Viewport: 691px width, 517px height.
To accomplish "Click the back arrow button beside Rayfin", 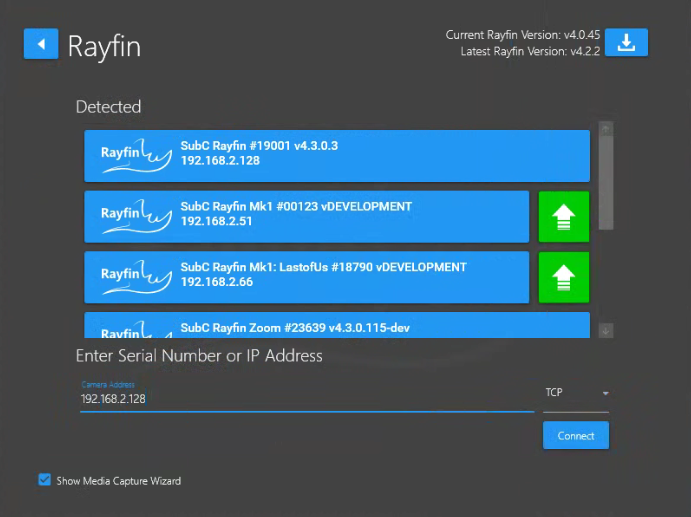I will coord(41,44).
